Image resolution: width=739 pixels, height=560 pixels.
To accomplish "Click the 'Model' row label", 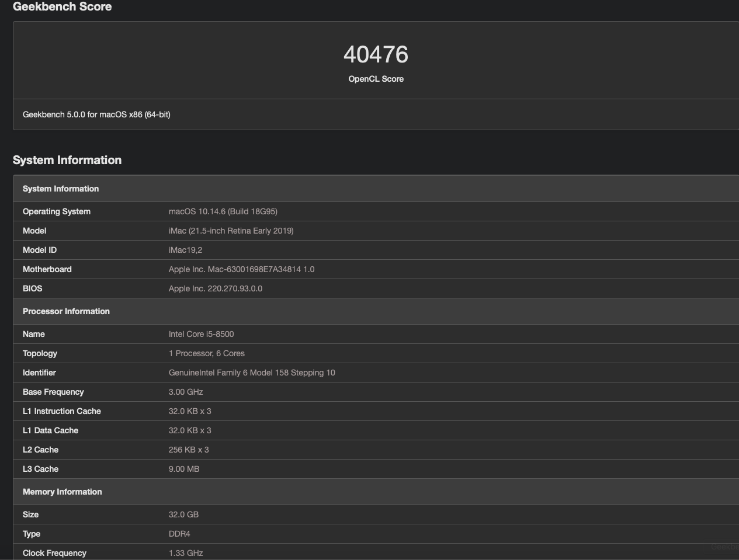I will point(34,231).
